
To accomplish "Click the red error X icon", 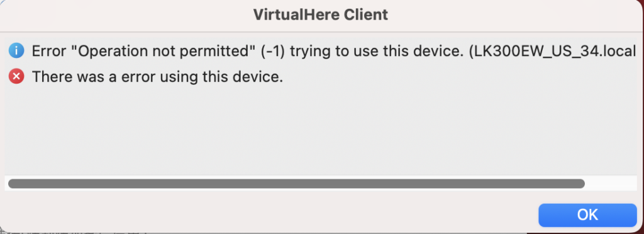I will click(x=16, y=76).
